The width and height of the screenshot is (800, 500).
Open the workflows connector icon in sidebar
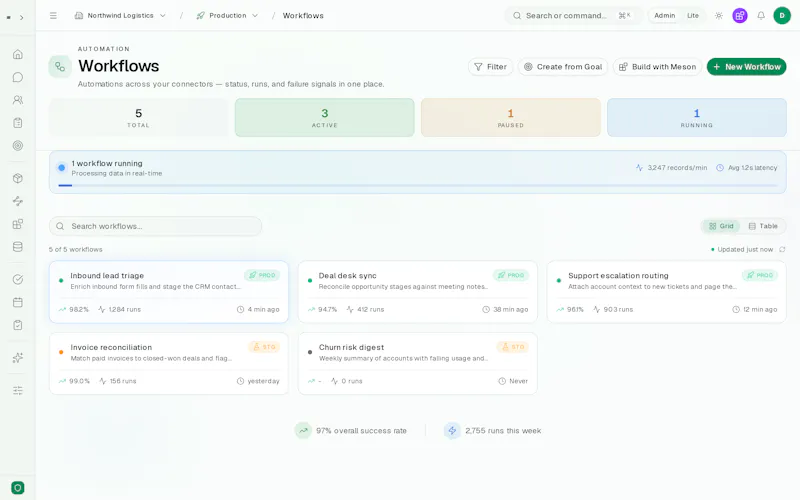tap(18, 201)
